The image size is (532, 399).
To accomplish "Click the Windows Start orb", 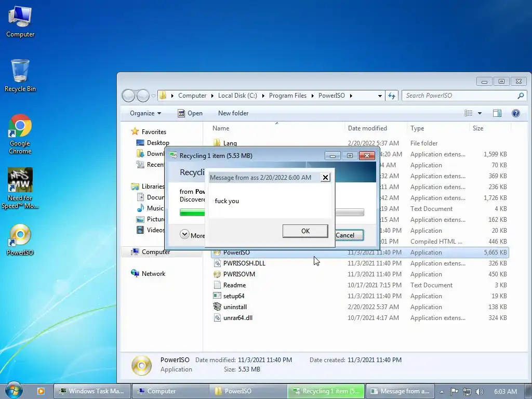I will coord(14,391).
